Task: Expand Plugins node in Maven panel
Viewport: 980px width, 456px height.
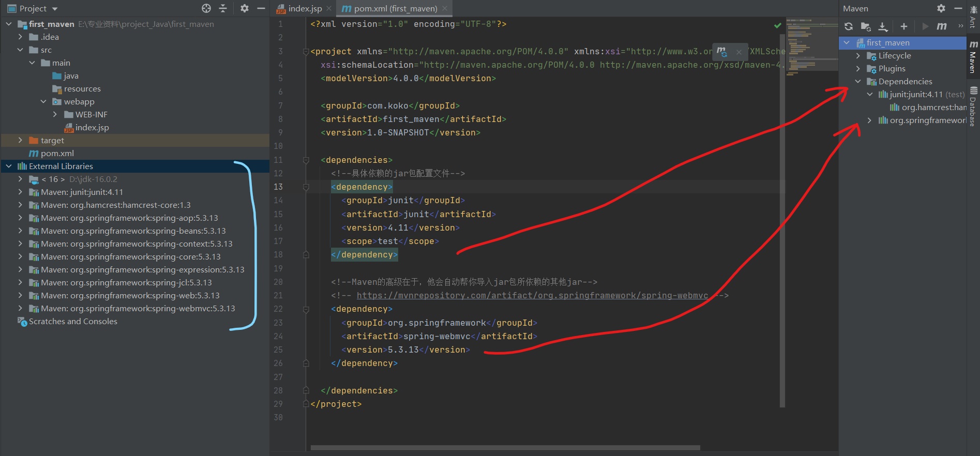Action: tap(858, 68)
